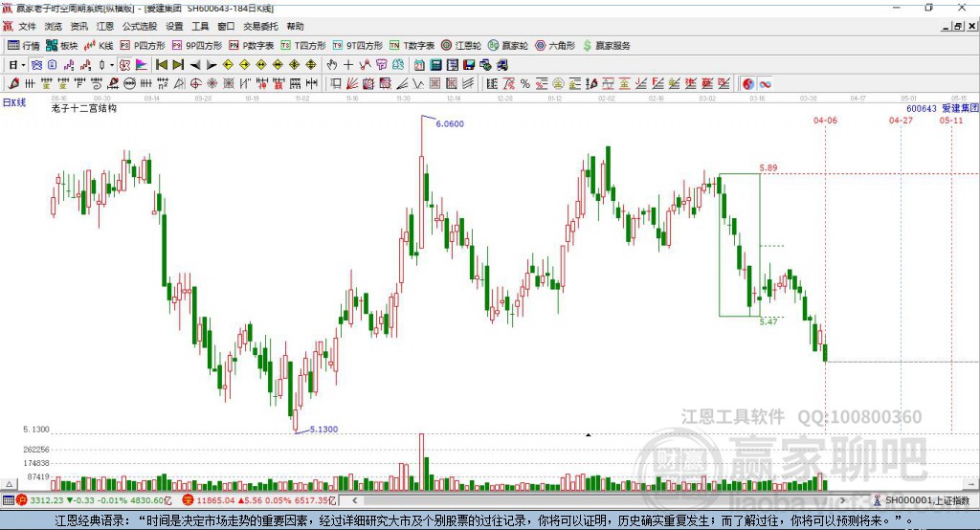Screen dimensions: 980x530
Task: Open the 9T四方形 tool
Action: pos(358,46)
